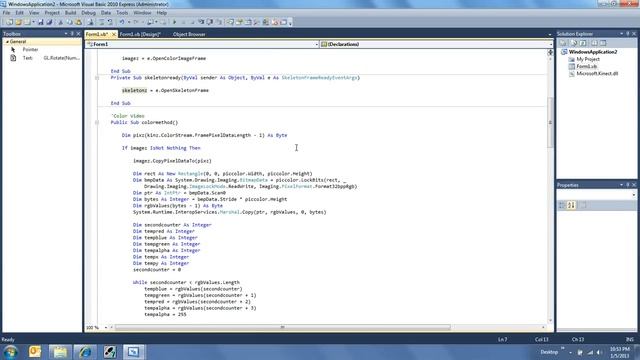This screenshot has height=360, width=640.
Task: Click the Paste toolbar icon
Action: coord(78,22)
